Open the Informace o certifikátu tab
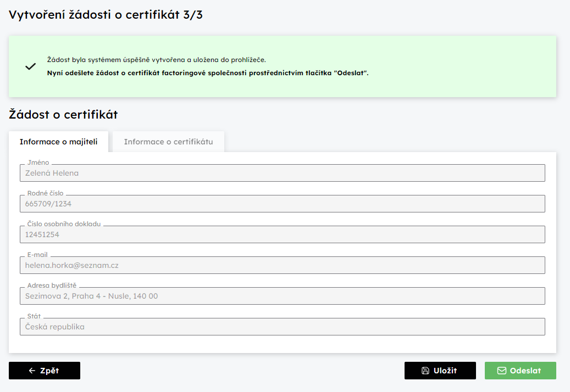Screen dimensions: 570x392 168,142
